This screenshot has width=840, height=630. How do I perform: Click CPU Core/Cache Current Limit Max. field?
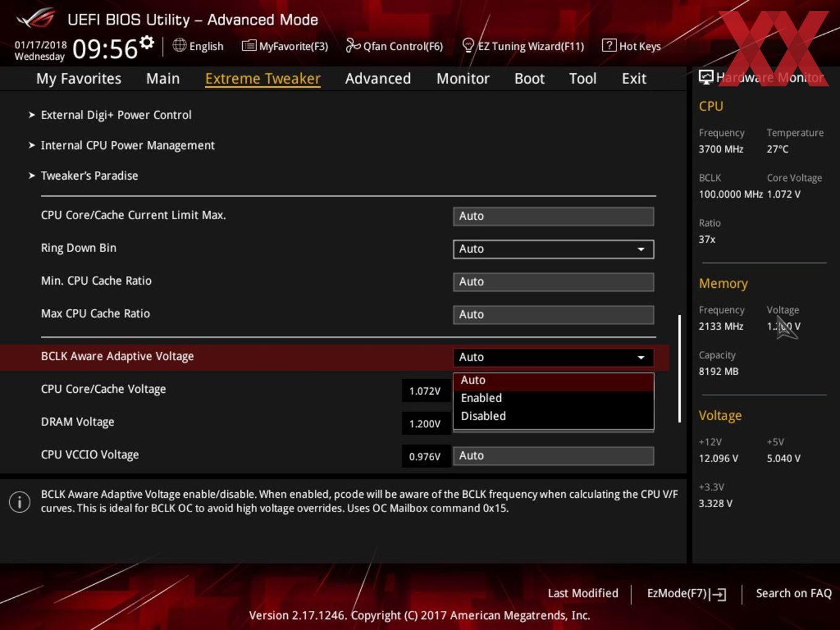pos(553,216)
